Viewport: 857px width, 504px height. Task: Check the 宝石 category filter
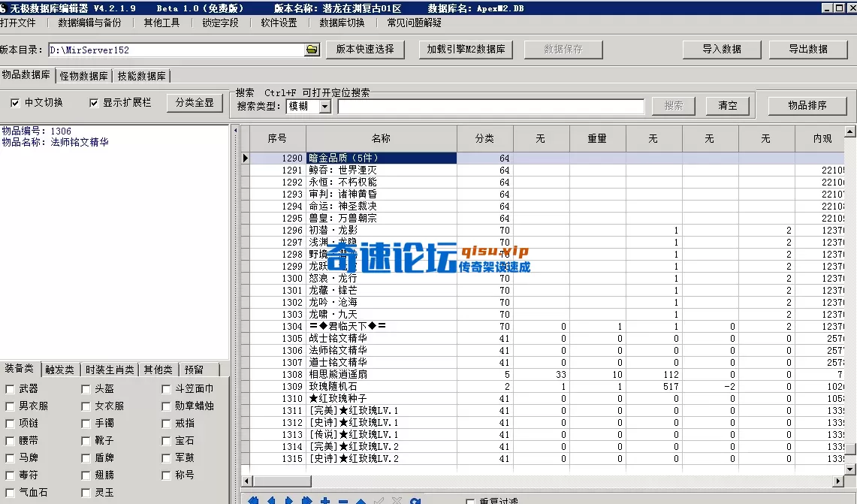[166, 441]
